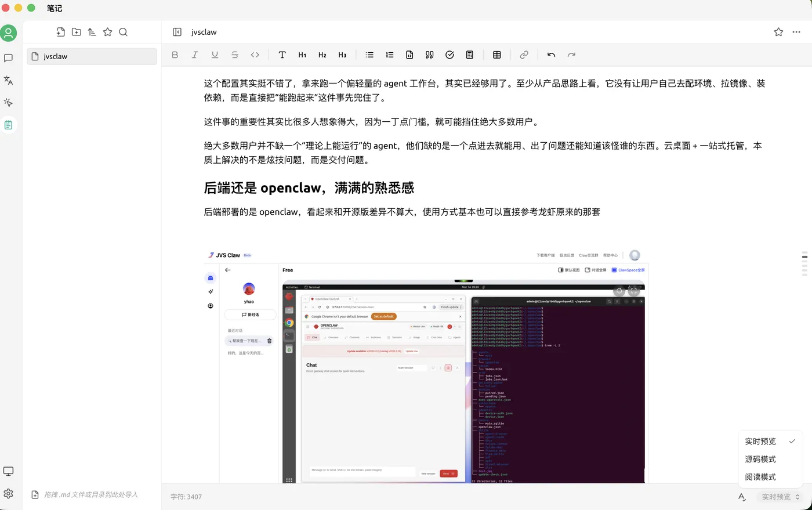Insert a task checklist

pyautogui.click(x=449, y=55)
